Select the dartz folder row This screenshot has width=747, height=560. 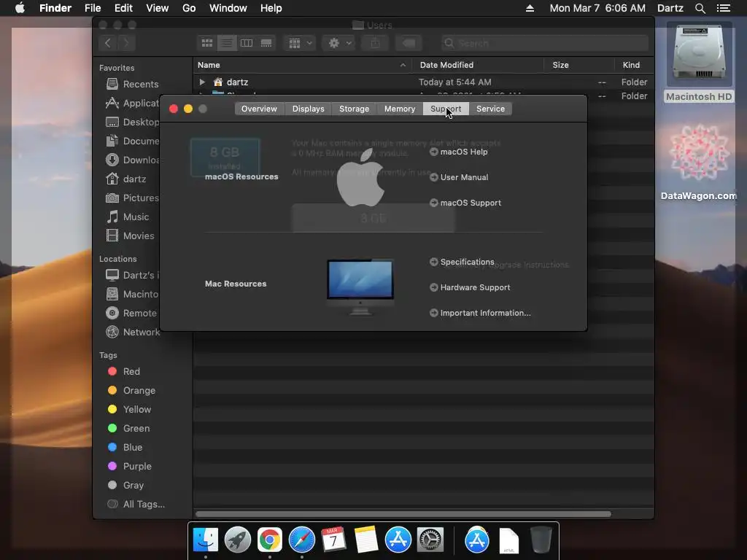[x=423, y=82]
